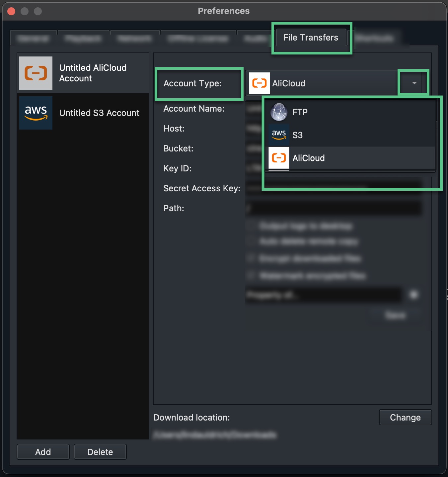Screen dimensions: 448x477
Task: Click the Secret Access Key label
Action: coord(202,188)
